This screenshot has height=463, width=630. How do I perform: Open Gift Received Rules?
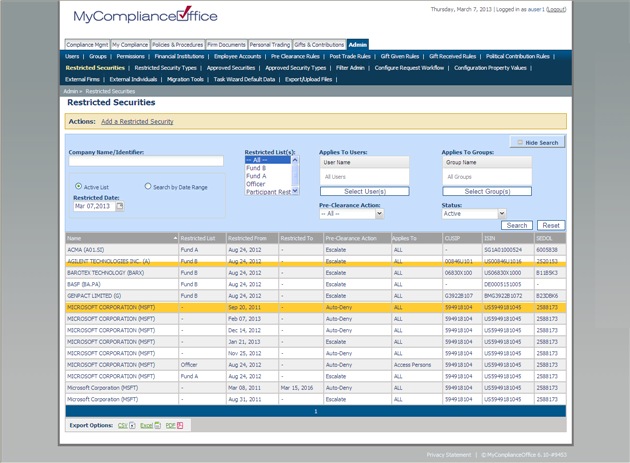pyautogui.click(x=452, y=56)
